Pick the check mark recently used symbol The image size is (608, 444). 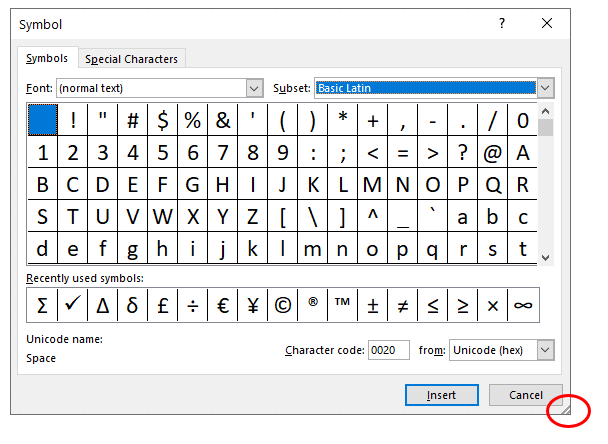(x=72, y=307)
